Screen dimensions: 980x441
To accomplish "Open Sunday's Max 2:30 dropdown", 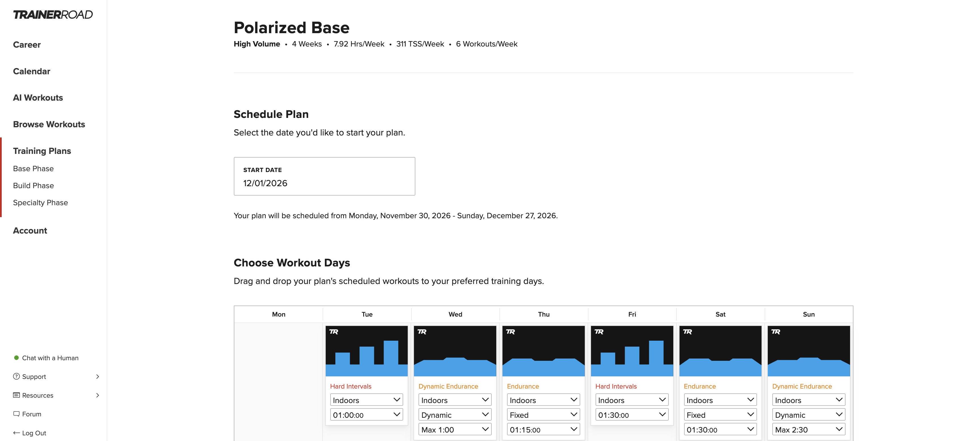I will pyautogui.click(x=809, y=430).
